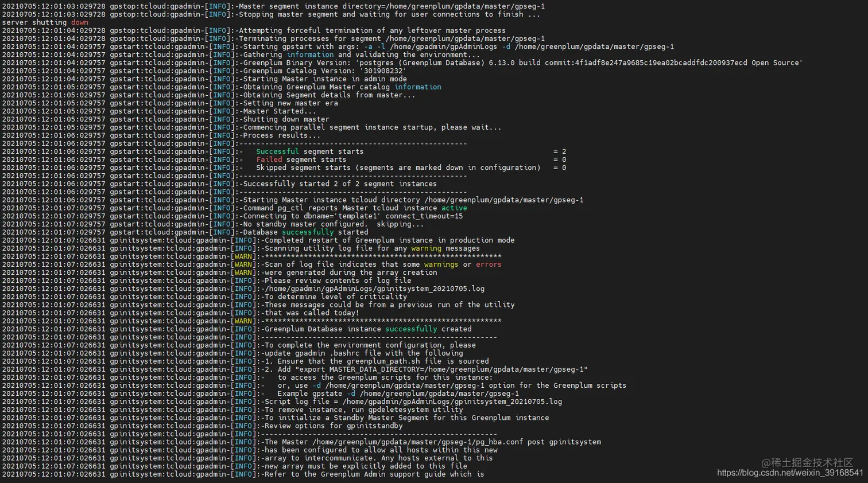868x483 pixels.
Task: Select 'These messages could be from a previous run'
Action: coord(357,305)
